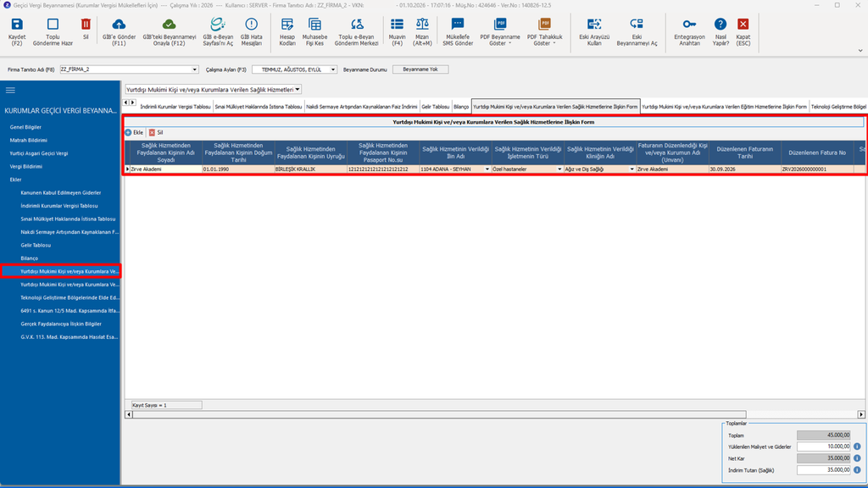868x488 pixels.
Task: Click info icon beside Net Kar
Action: (x=857, y=458)
